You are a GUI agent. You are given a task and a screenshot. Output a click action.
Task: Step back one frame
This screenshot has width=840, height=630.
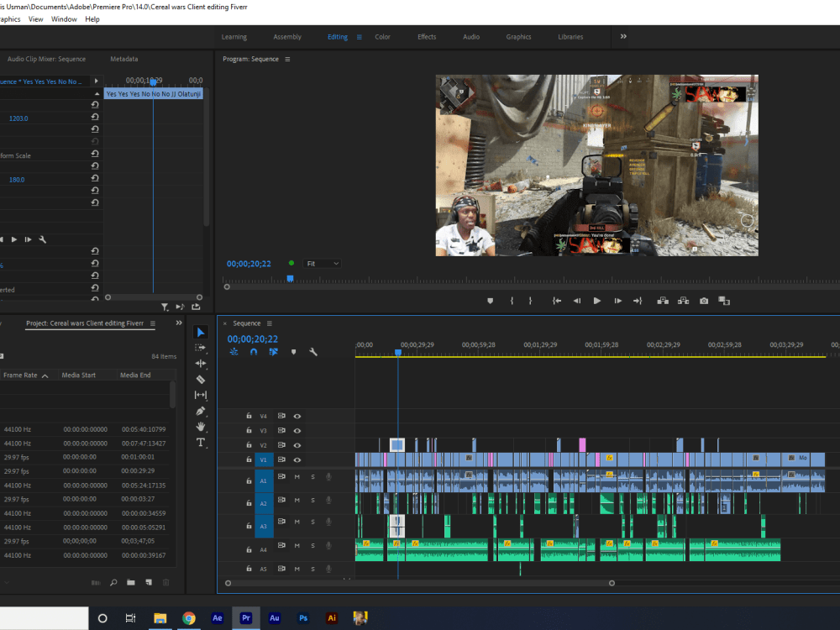pos(577,301)
